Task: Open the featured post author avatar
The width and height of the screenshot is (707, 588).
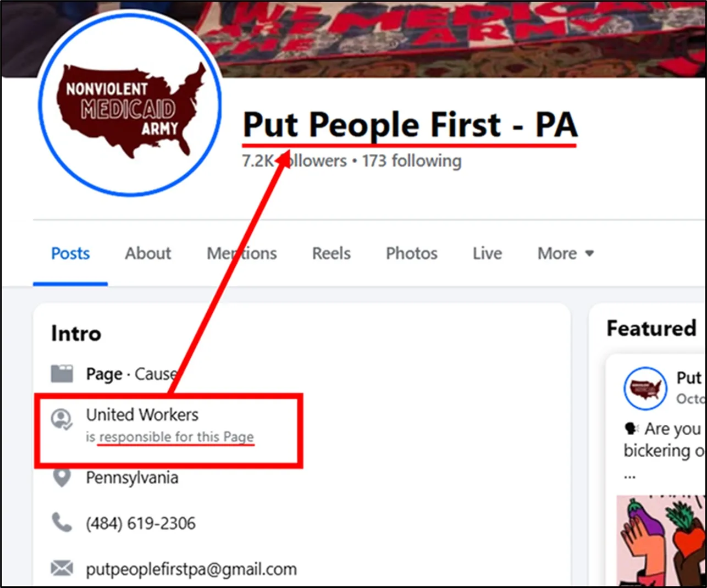Action: [x=645, y=389]
